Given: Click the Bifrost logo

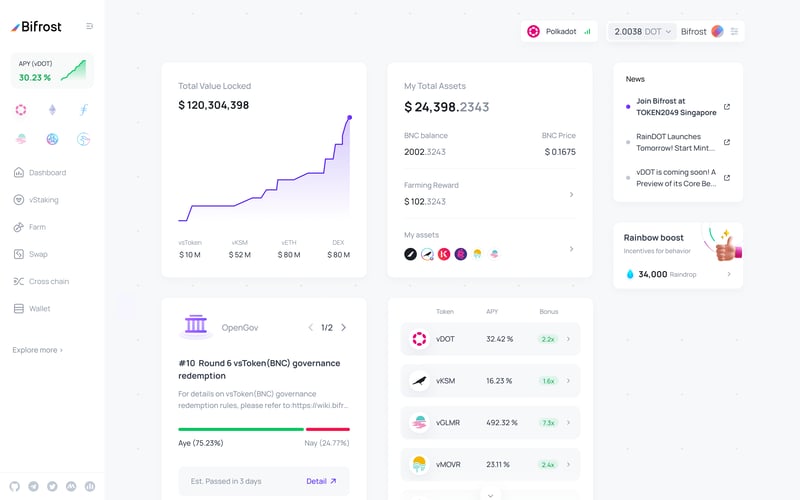Looking at the screenshot, I should point(36,27).
